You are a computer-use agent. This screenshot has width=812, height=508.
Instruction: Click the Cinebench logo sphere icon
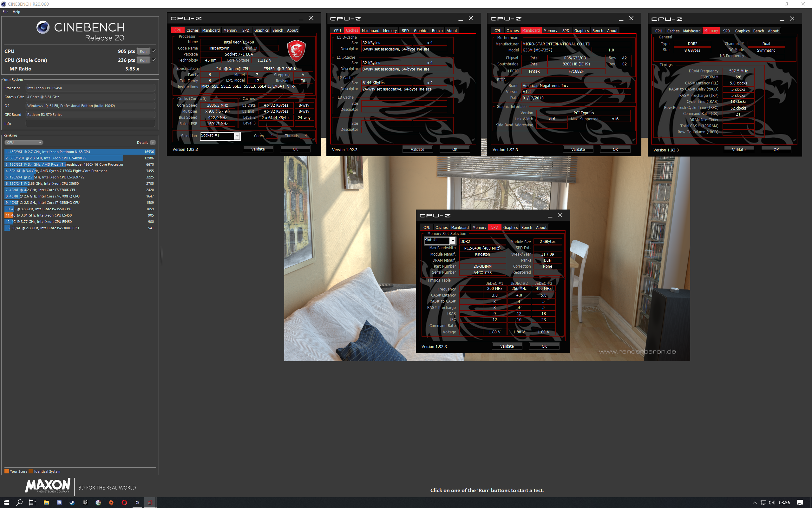point(43,27)
